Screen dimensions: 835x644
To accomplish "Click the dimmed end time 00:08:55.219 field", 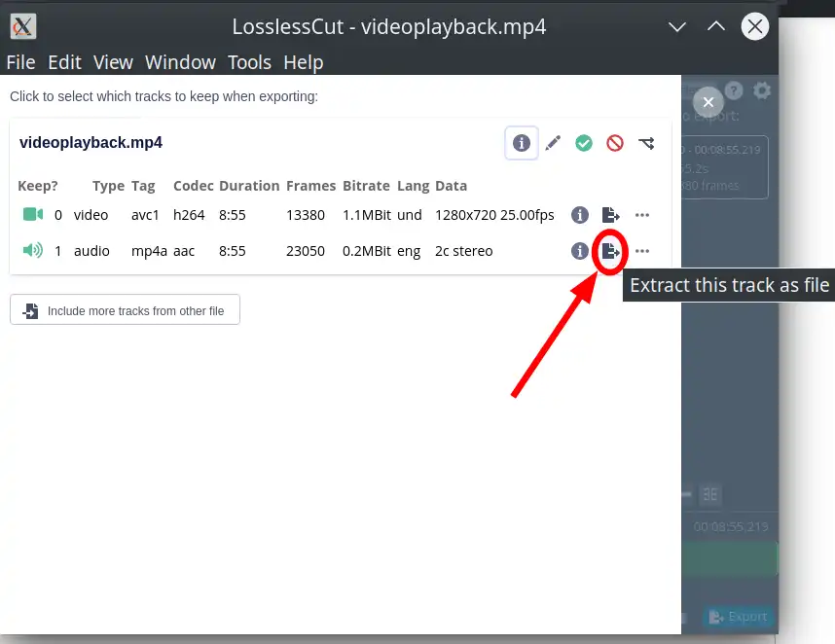I will (x=730, y=527).
